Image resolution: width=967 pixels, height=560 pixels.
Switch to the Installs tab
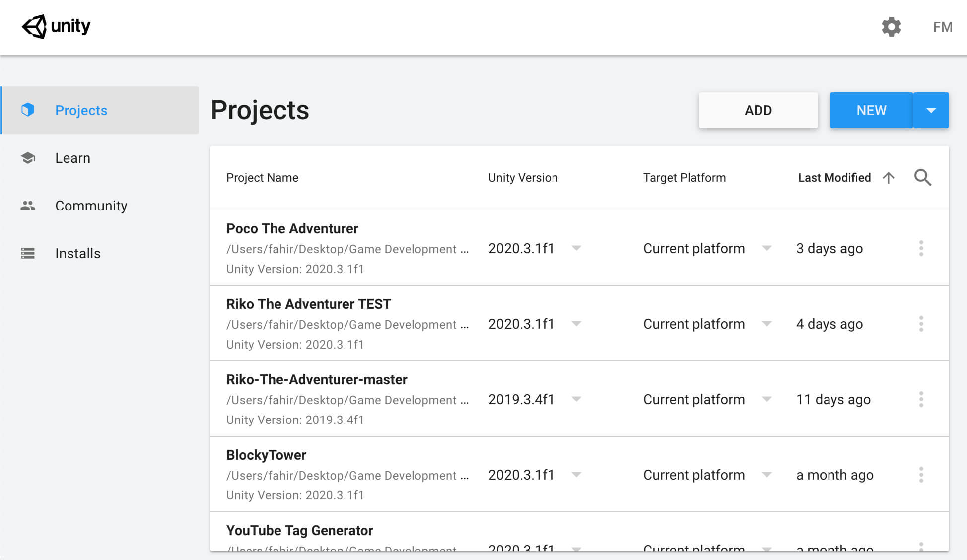(x=100, y=253)
